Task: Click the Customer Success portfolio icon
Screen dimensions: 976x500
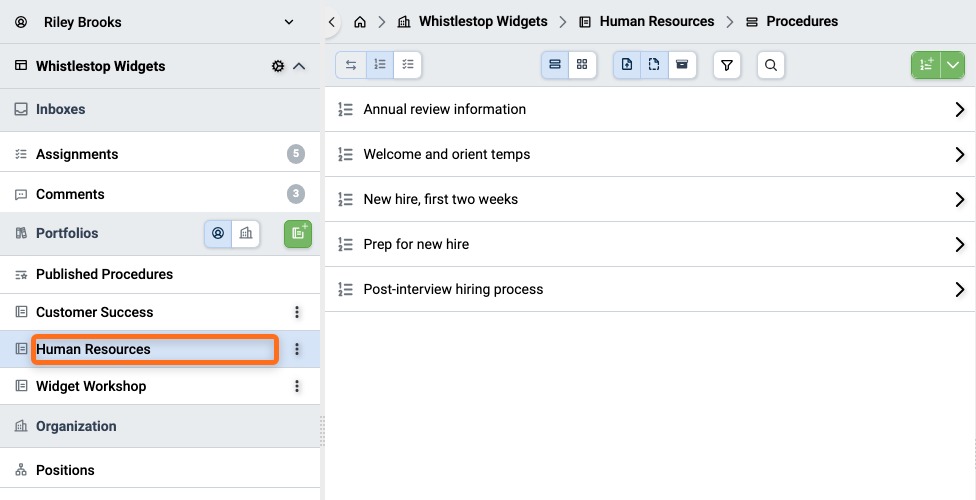Action: click(21, 312)
